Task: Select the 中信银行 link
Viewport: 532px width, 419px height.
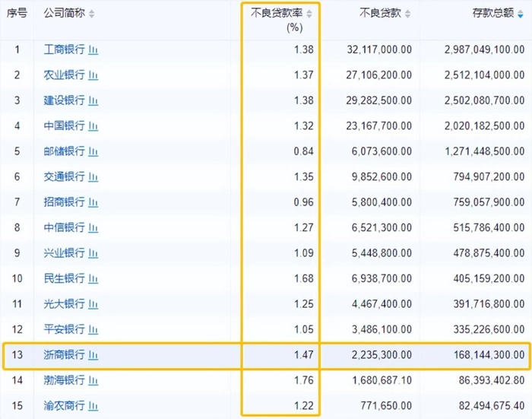Action: tap(65, 227)
